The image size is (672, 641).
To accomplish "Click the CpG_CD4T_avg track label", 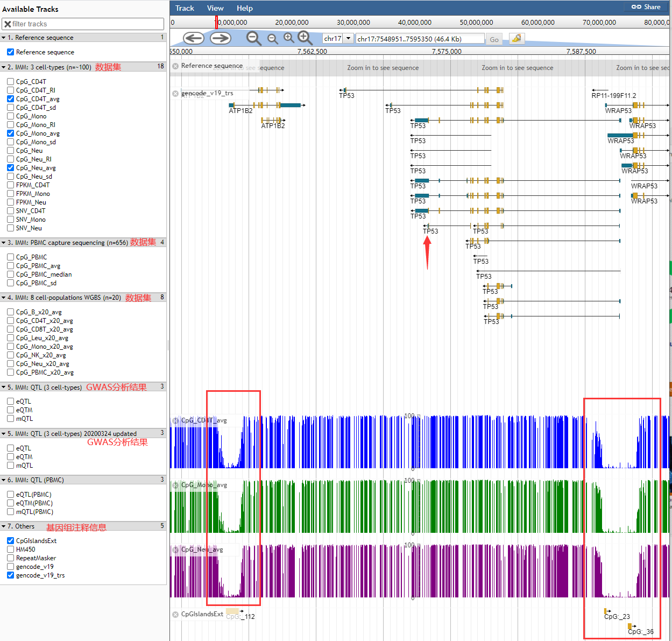I will (204, 421).
